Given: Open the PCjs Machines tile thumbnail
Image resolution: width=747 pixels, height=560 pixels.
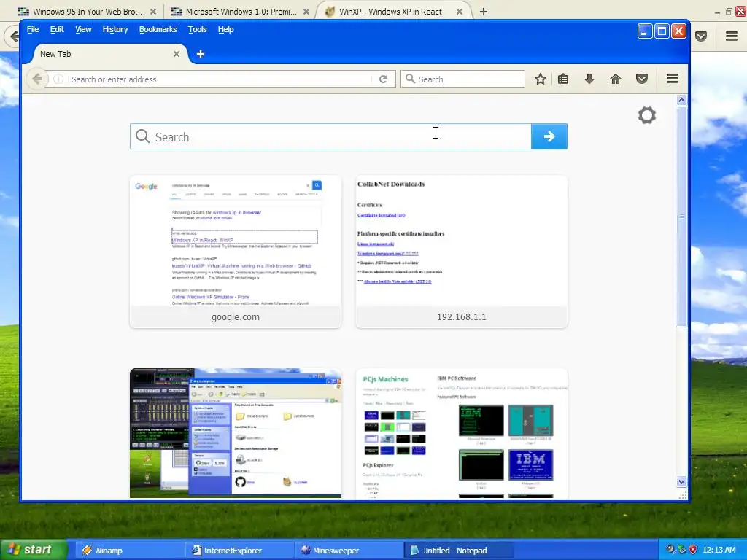Looking at the screenshot, I should tap(462, 433).
